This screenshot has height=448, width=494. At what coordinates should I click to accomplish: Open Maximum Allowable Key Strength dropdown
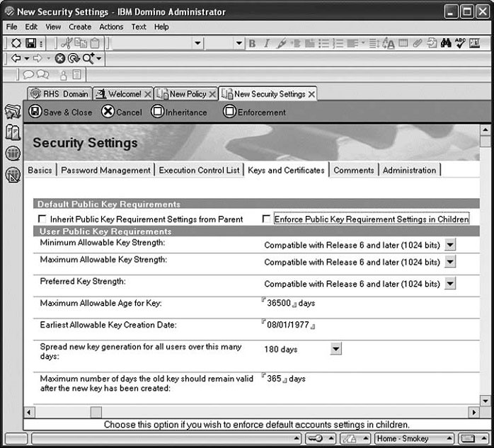[x=450, y=261]
